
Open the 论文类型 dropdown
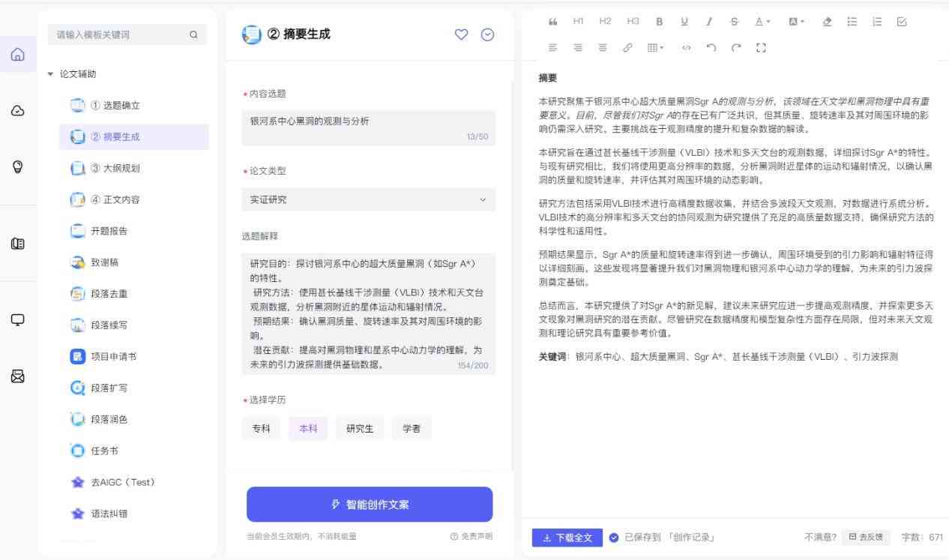368,199
